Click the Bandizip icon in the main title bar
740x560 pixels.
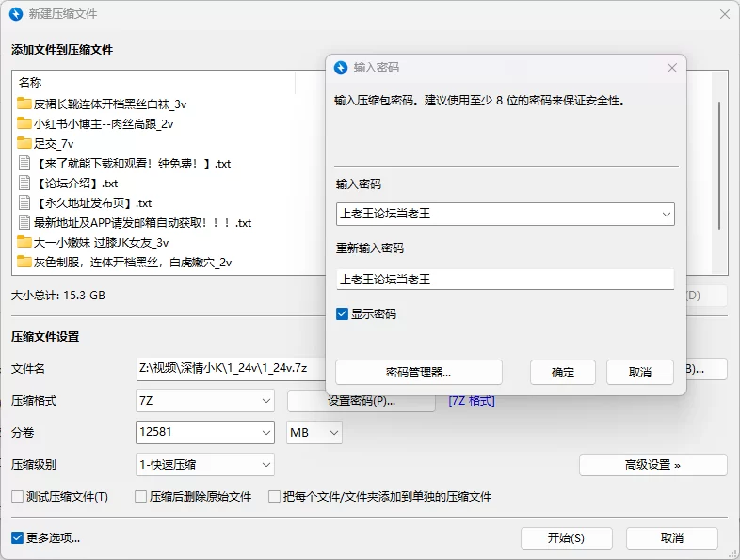click(15, 14)
